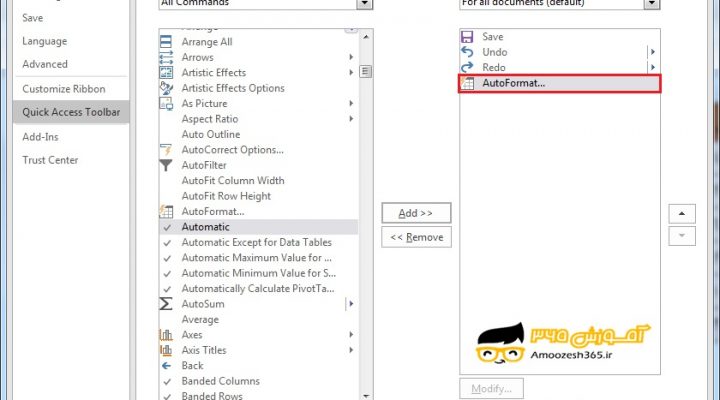Toggle Automatic Except for Data Tables

(x=258, y=242)
